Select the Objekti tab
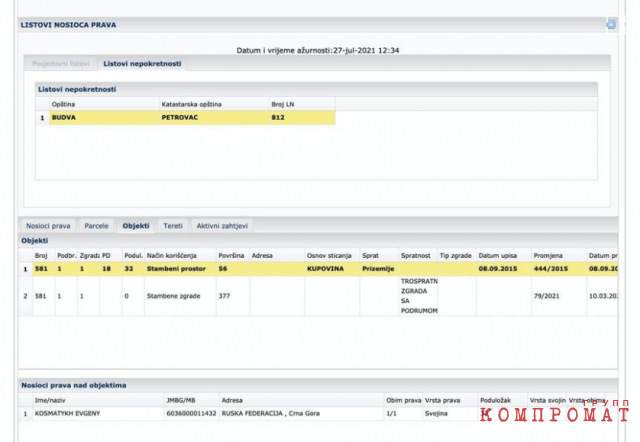Image resolution: width=640 pixels, height=442 pixels. (135, 226)
